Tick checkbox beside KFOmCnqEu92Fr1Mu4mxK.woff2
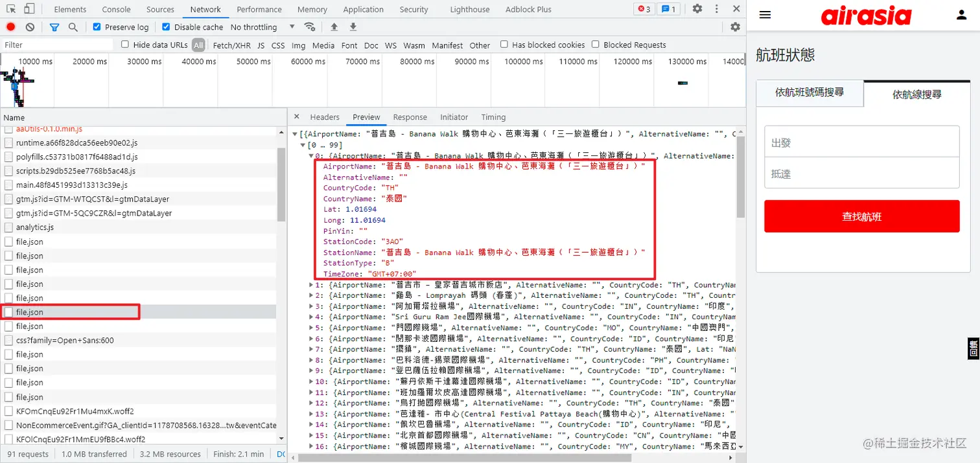The width and height of the screenshot is (980, 463). [x=9, y=411]
